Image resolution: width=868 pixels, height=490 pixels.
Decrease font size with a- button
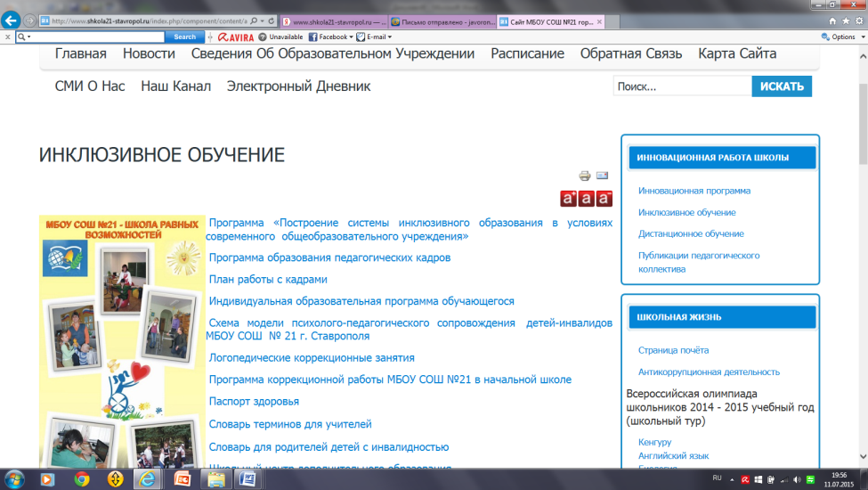point(604,198)
